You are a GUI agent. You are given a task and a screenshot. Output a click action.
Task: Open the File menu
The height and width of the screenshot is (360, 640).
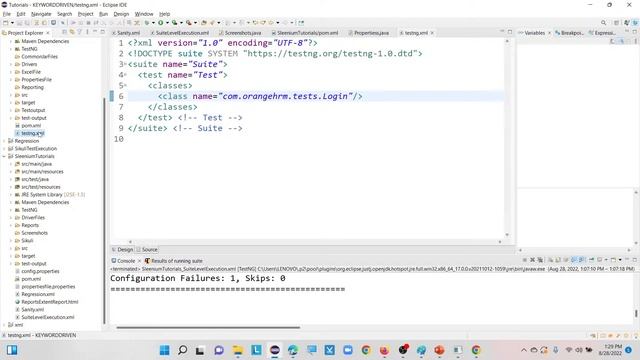click(x=7, y=14)
